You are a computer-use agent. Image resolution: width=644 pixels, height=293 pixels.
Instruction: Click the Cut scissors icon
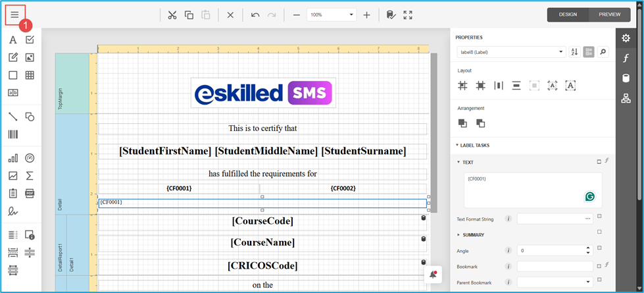pos(172,14)
